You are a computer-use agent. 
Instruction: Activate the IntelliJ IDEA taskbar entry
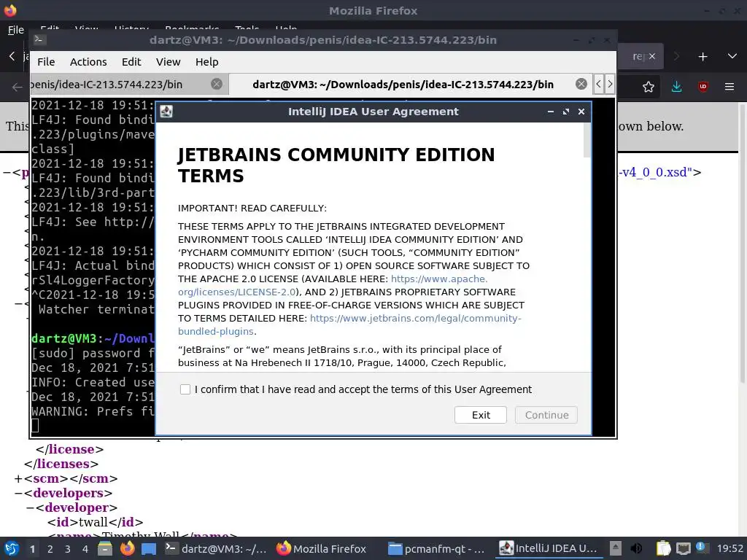(547, 548)
